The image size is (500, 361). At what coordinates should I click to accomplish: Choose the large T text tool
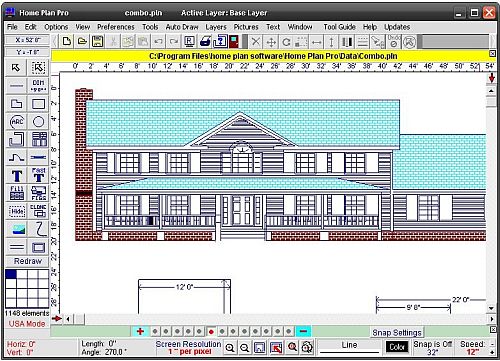point(16,176)
